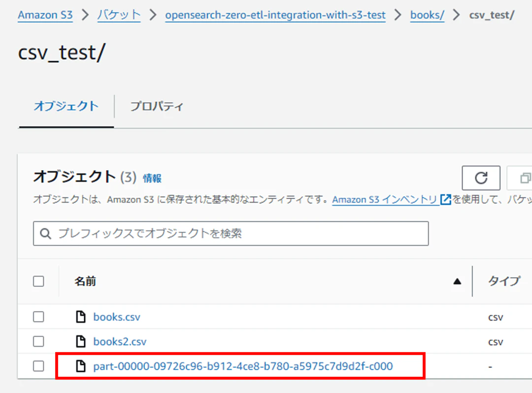Click the file icon beside books2.csv
Viewport: 532px width, 393px height.
(x=81, y=341)
